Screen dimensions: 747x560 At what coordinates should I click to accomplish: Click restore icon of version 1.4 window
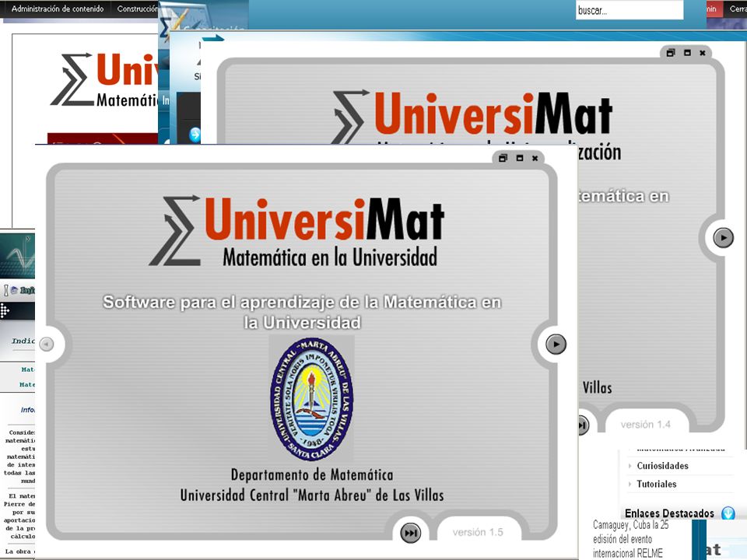[670, 53]
